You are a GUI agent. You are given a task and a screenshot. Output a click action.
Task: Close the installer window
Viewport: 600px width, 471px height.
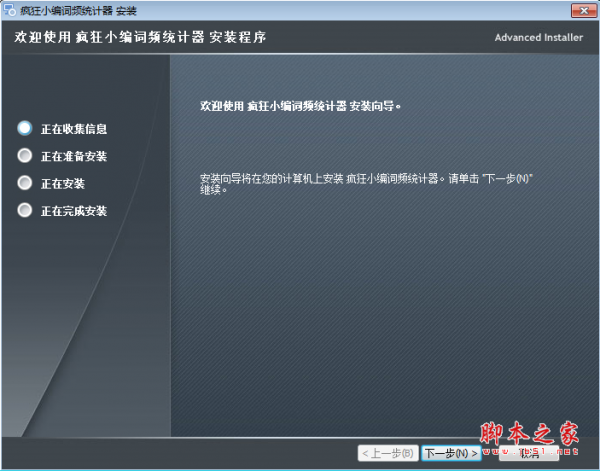584,11
